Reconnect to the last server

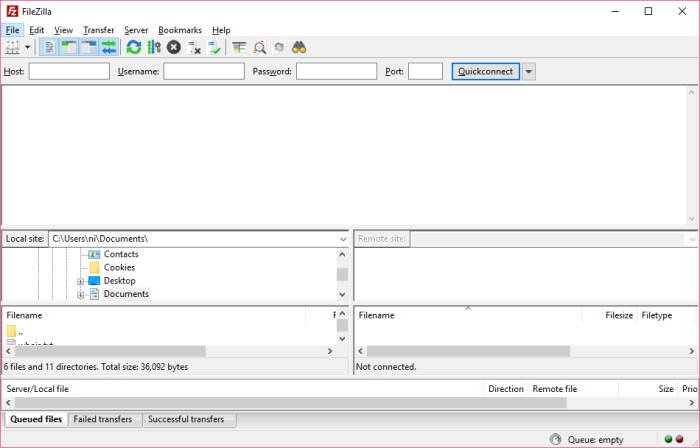pos(215,47)
